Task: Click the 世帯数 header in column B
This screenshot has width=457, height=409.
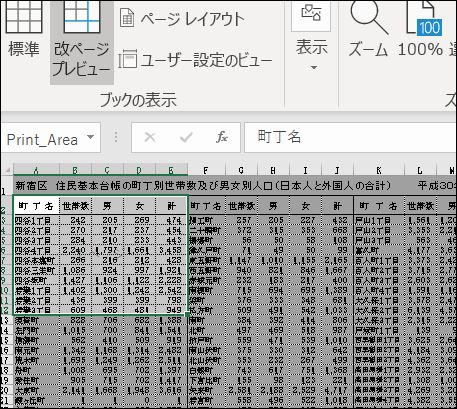Action: (75, 206)
